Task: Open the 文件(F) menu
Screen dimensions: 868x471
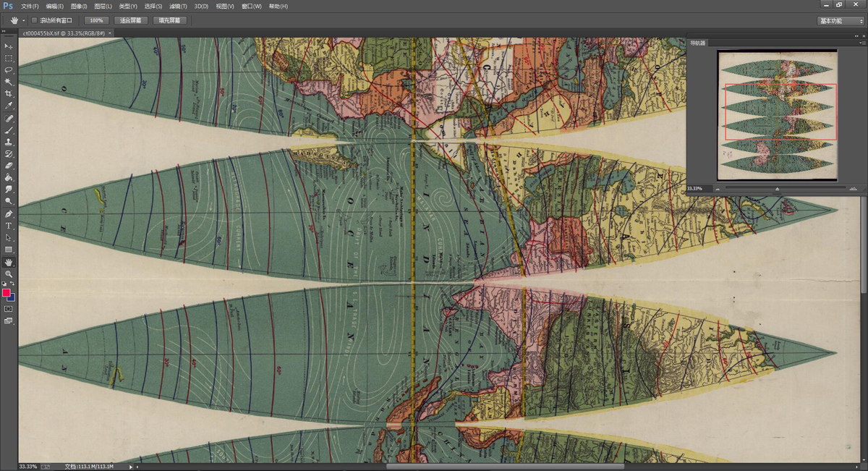Action: point(30,7)
